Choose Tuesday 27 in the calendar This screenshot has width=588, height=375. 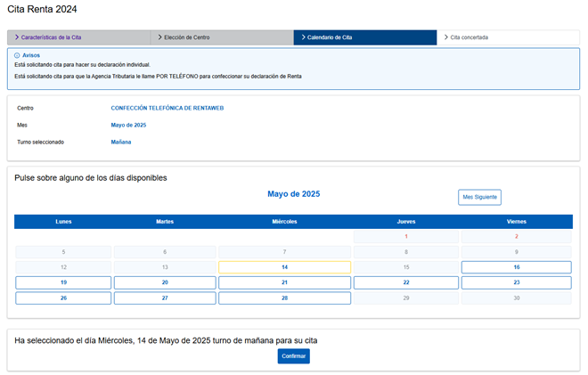pos(164,298)
